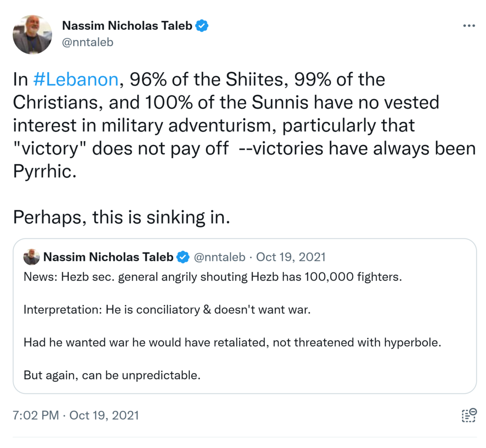Click the author name at top of tweet

click(x=127, y=26)
